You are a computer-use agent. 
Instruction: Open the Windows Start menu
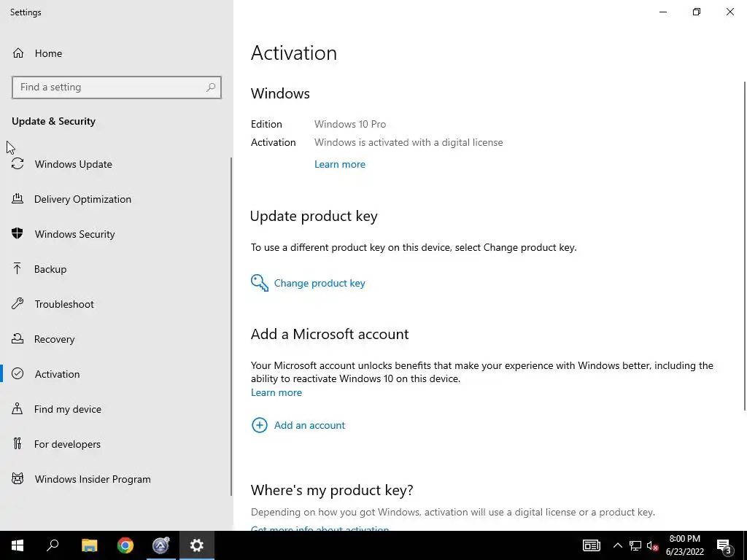click(18, 545)
